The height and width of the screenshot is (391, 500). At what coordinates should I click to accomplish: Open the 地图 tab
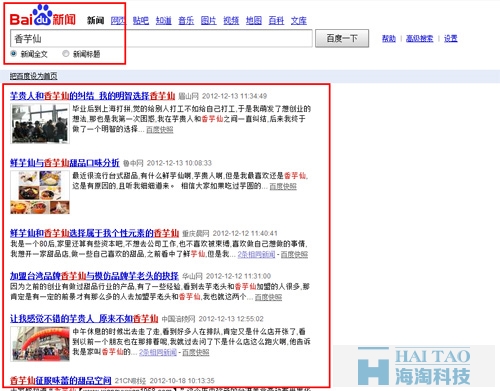pyautogui.click(x=254, y=21)
